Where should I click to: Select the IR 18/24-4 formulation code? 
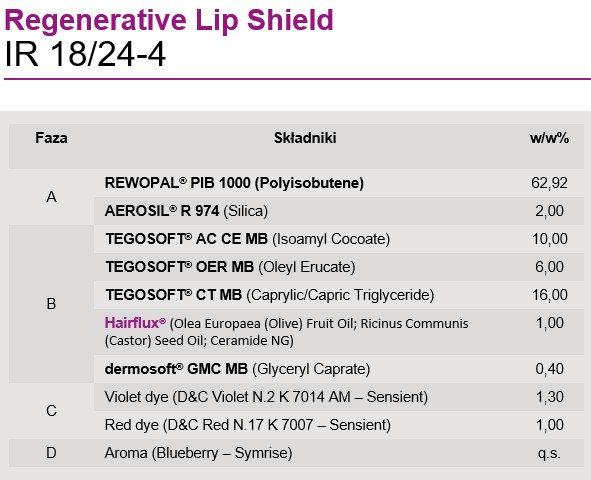85,54
